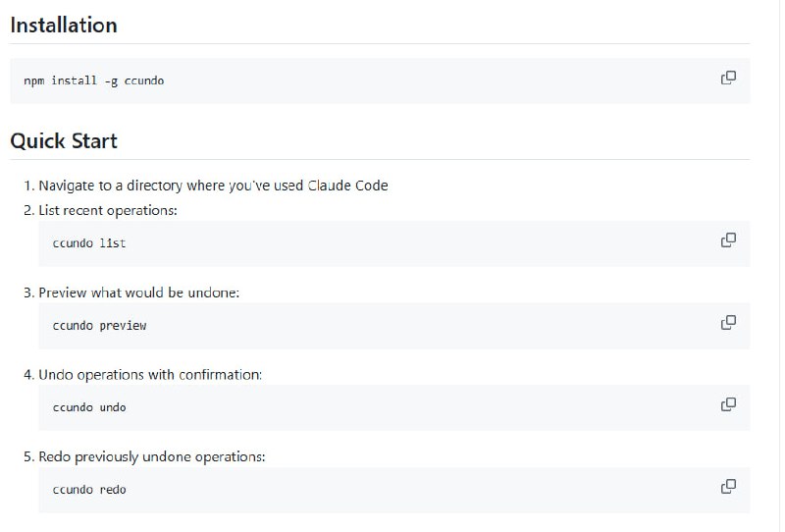Click the 'ccundo redo' code text
This screenshot has height=532, width=785.
[x=89, y=490]
